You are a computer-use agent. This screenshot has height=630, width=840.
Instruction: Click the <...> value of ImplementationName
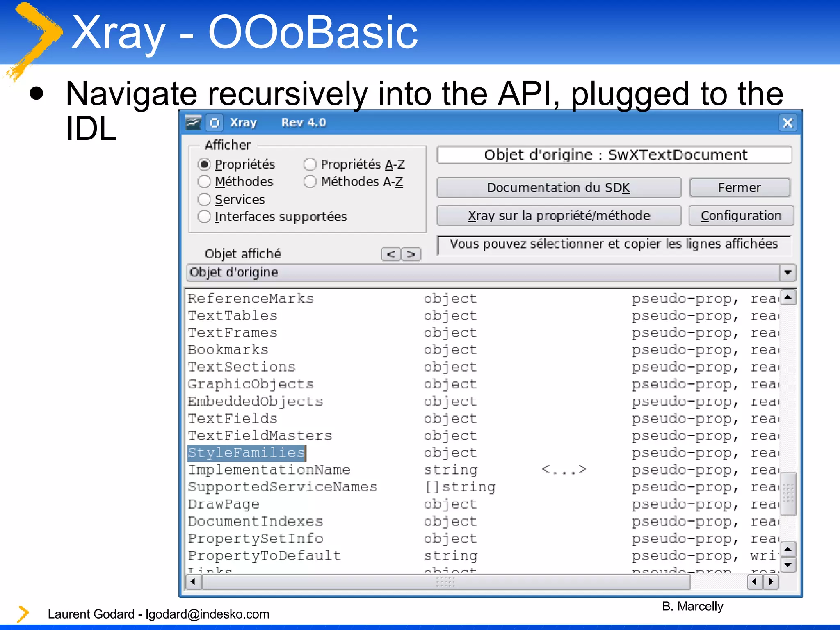point(564,470)
